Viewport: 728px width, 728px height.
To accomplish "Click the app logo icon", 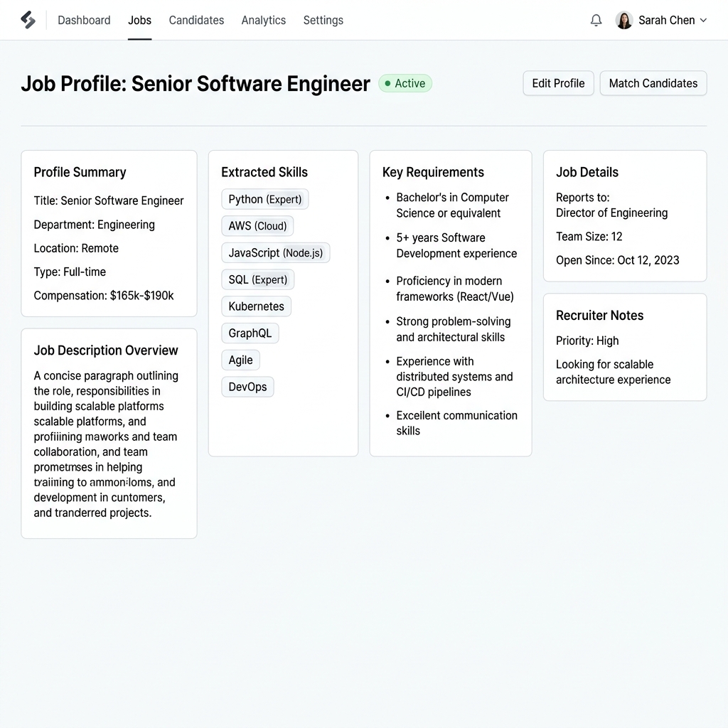I will (x=28, y=20).
